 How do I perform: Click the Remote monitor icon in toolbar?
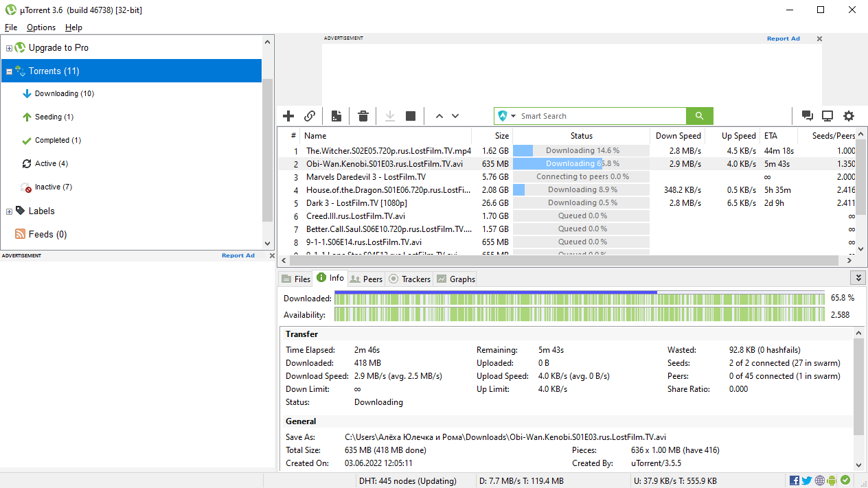pos(827,116)
